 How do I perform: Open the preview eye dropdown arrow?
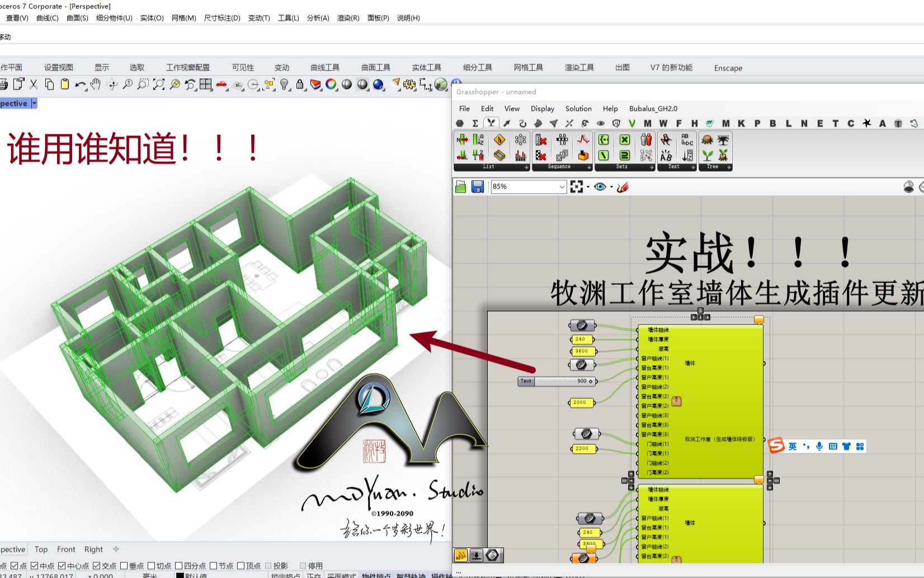pos(611,187)
